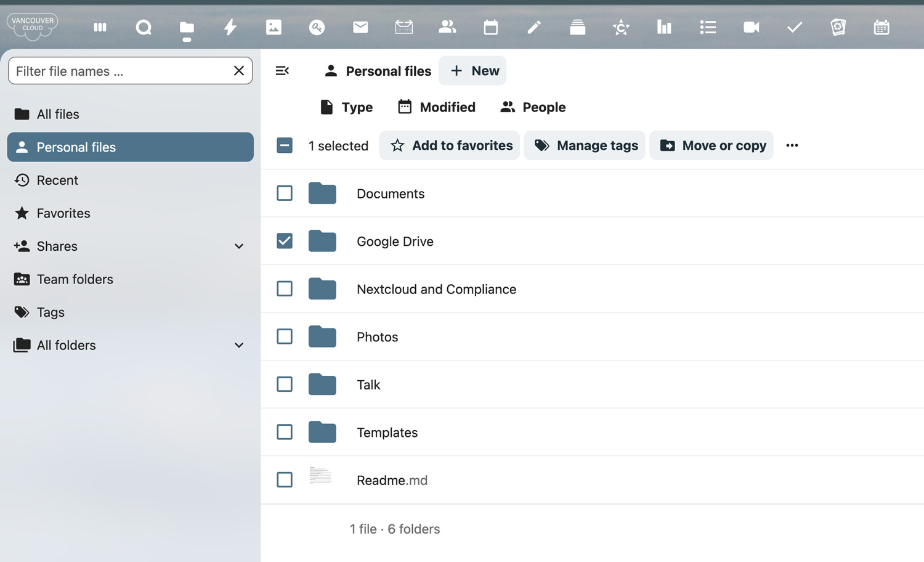
Task: Check the Templates folder checkbox
Action: click(x=284, y=432)
